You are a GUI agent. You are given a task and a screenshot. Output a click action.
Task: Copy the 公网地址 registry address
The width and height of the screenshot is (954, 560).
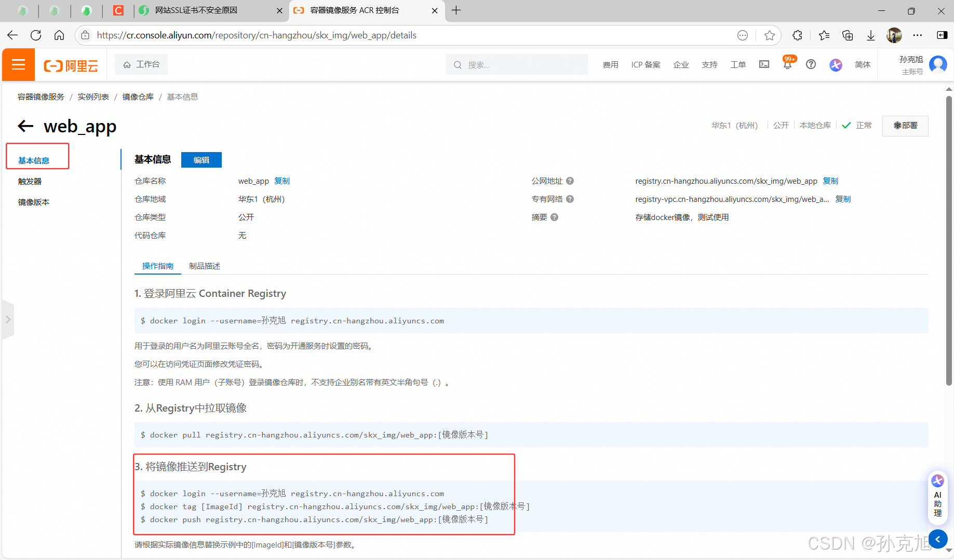(830, 181)
